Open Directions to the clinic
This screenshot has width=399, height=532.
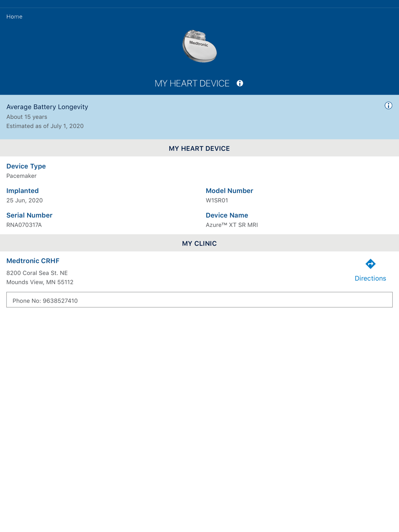[x=370, y=278]
